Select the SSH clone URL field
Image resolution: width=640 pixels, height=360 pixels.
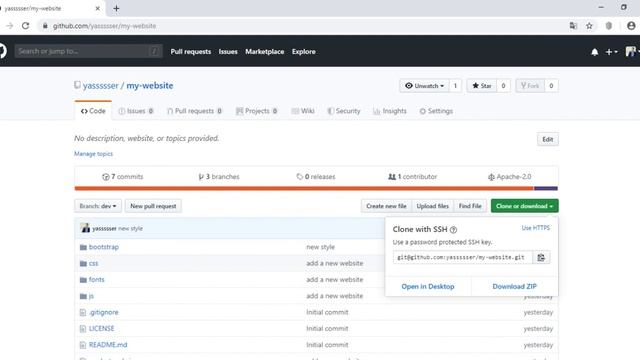coord(463,258)
